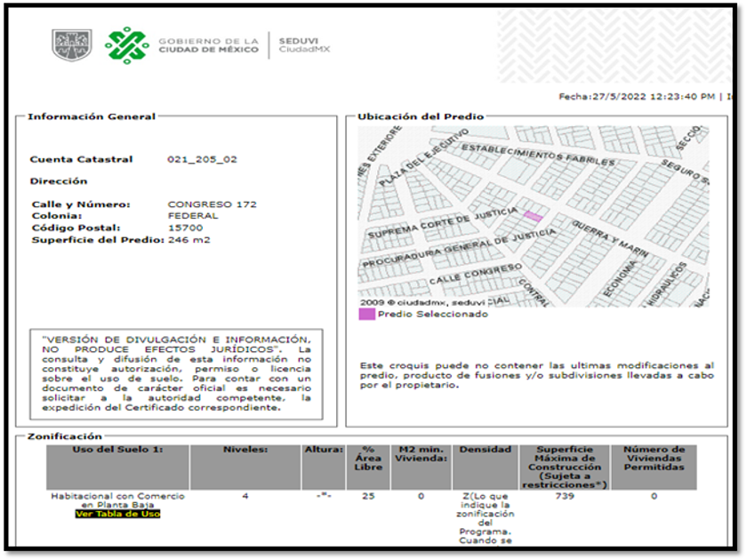Select the Niveles value '4'

tap(245, 496)
